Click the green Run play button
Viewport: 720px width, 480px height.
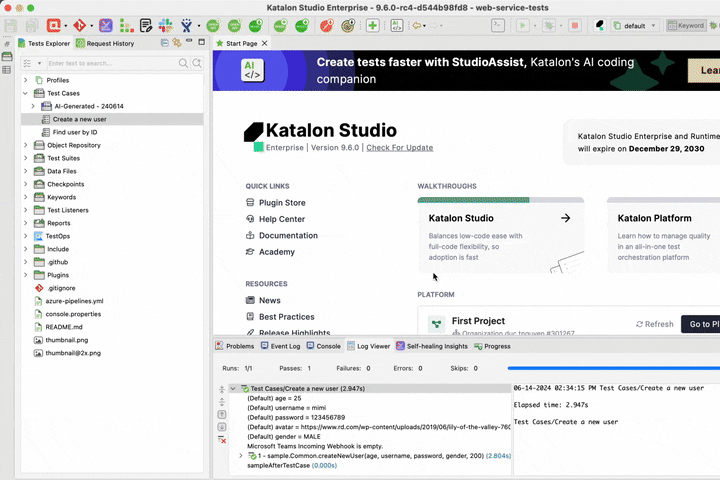pyautogui.click(x=523, y=25)
